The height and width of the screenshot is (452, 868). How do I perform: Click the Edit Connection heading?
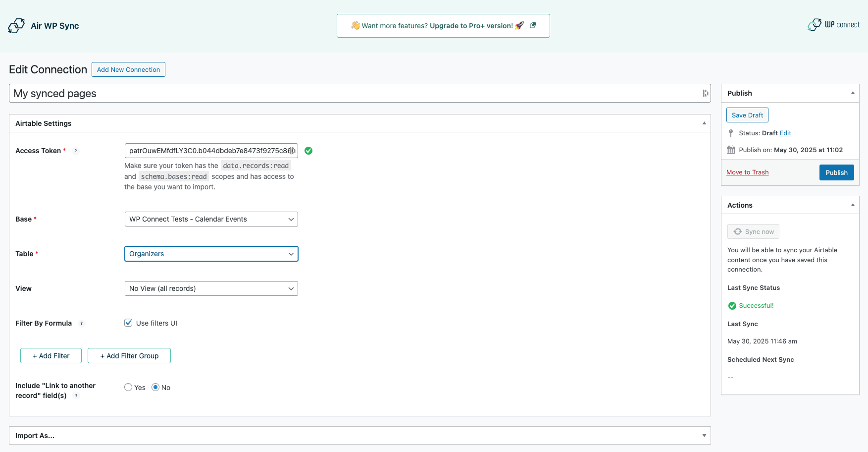click(x=48, y=69)
